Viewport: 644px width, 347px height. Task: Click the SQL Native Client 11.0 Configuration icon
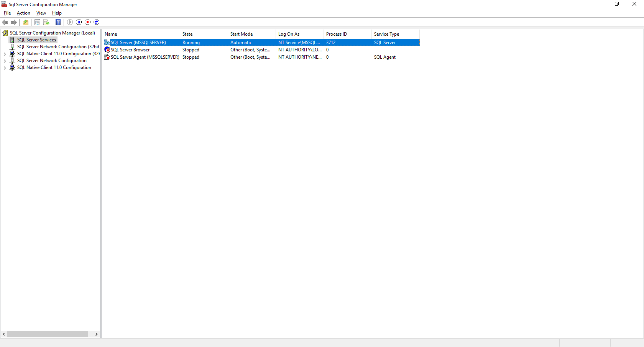[12, 67]
